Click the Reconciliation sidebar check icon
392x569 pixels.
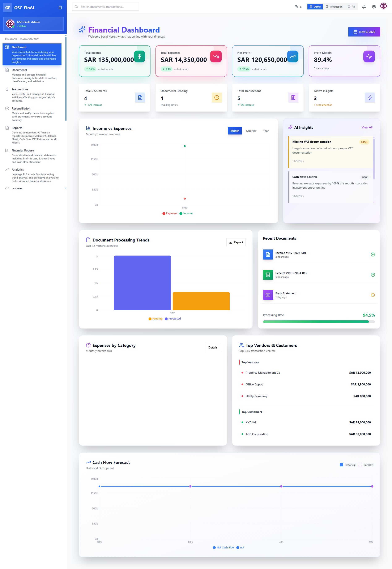[7, 108]
